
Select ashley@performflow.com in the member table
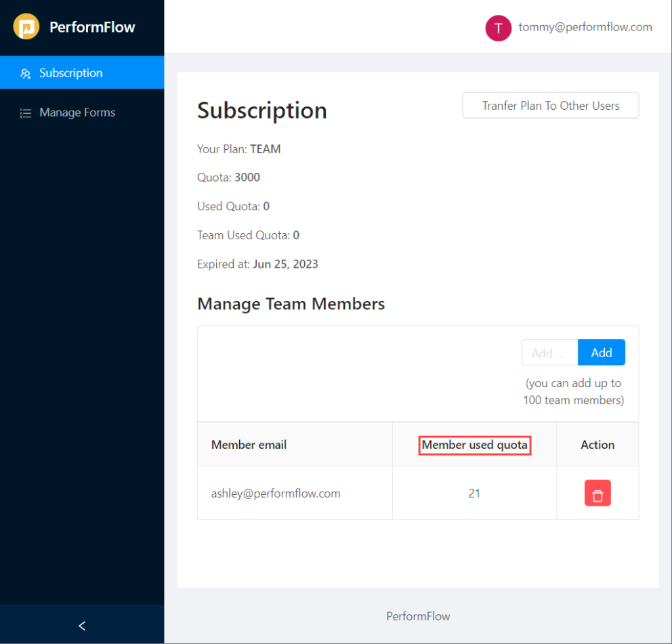[275, 493]
